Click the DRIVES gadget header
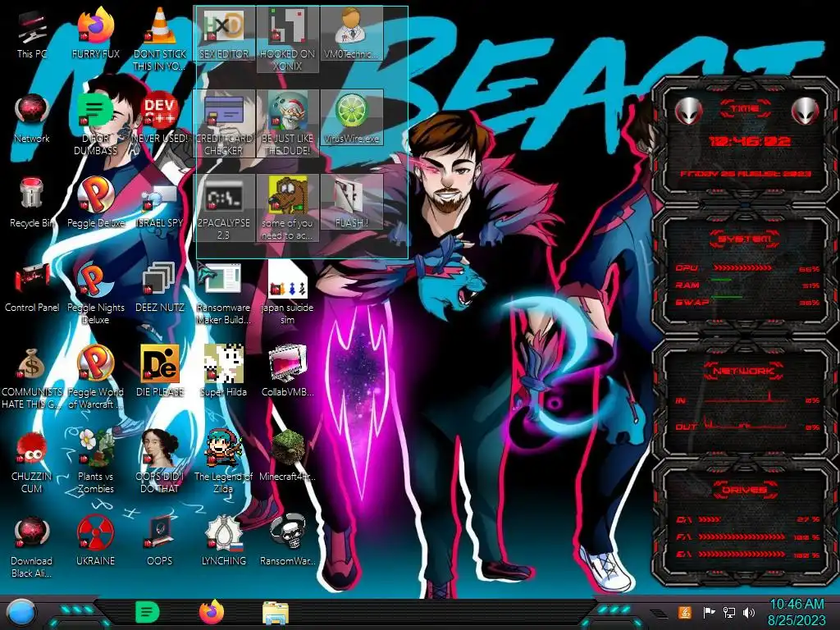This screenshot has height=630, width=840. tap(745, 490)
